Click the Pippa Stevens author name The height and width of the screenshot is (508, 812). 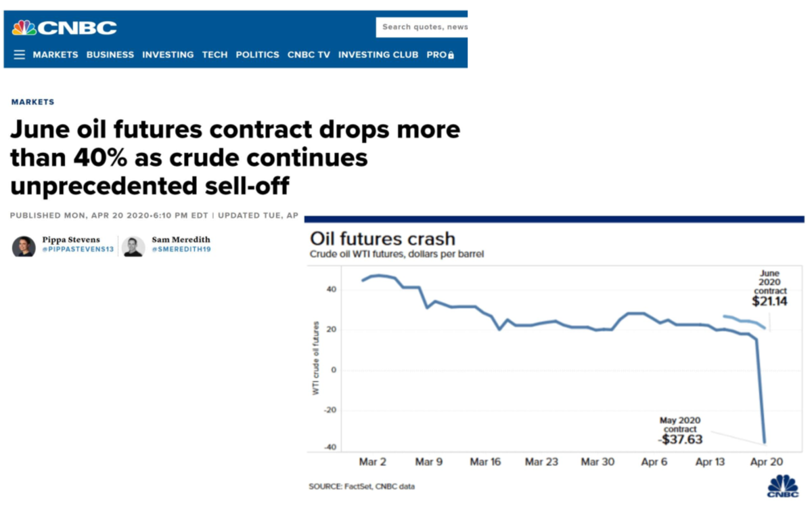[x=70, y=240]
